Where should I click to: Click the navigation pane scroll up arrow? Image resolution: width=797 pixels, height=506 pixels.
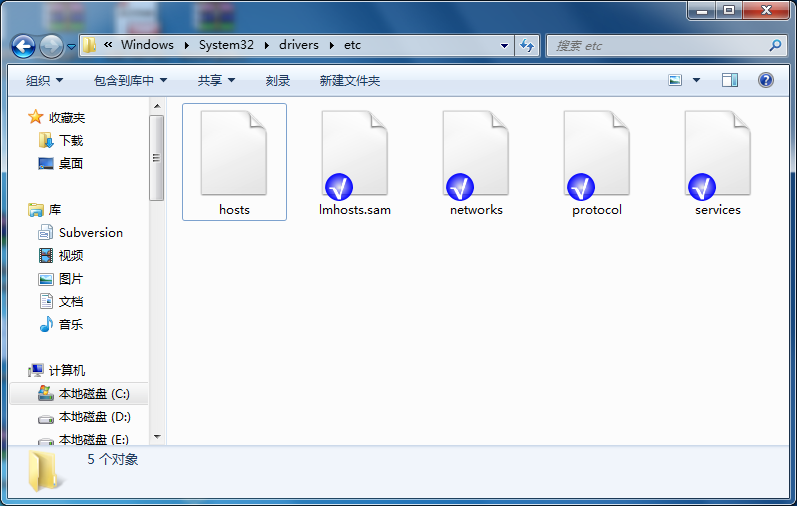pyautogui.click(x=157, y=106)
